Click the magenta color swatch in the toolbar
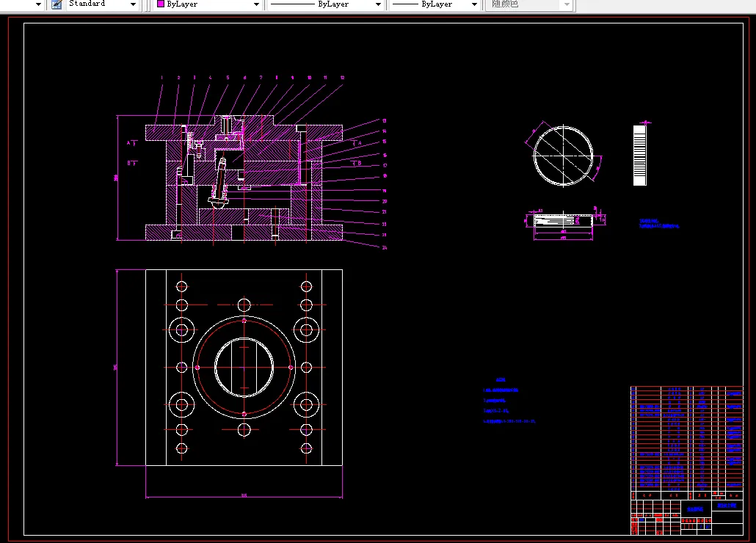 point(161,4)
